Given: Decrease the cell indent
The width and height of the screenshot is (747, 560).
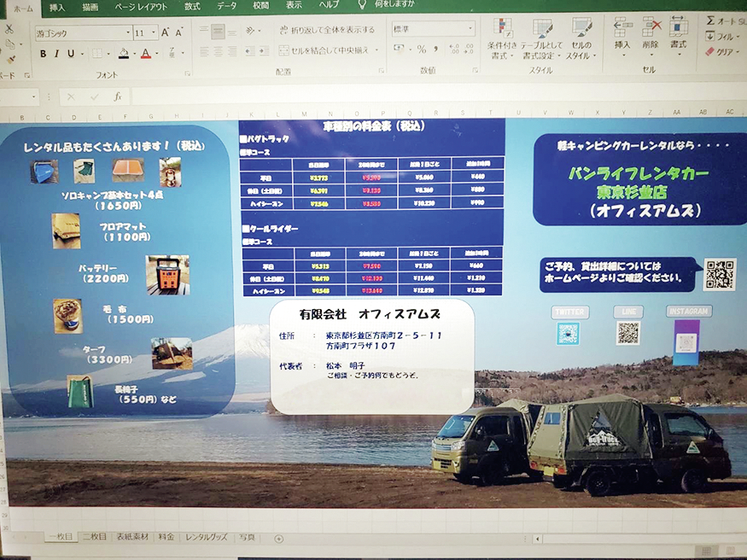Looking at the screenshot, I should click(250, 51).
